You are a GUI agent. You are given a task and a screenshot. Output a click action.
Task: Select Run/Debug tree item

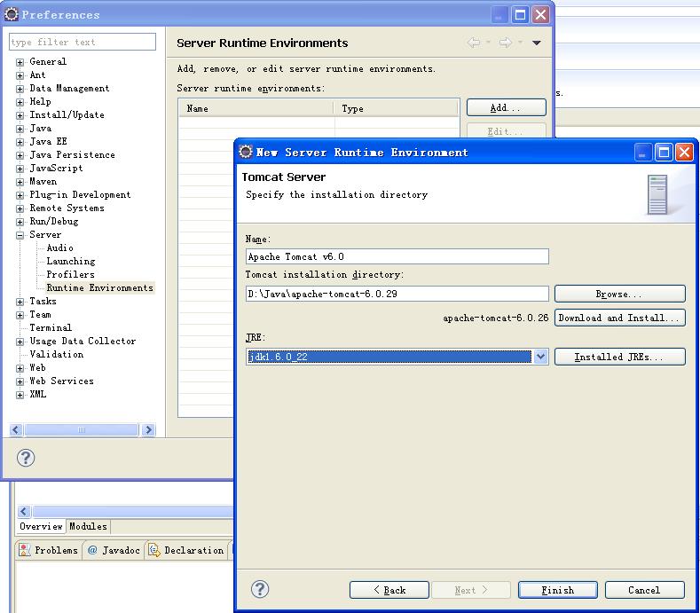[x=53, y=222]
